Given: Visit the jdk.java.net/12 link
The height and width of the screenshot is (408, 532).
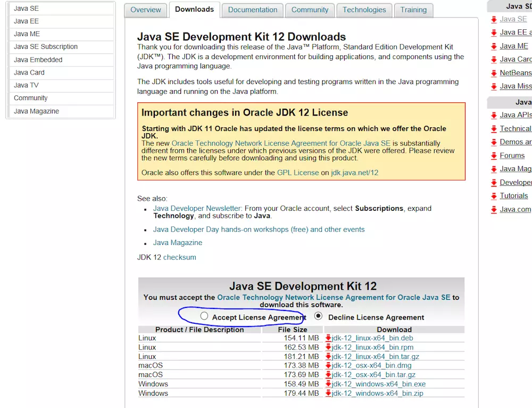Looking at the screenshot, I should pos(354,173).
